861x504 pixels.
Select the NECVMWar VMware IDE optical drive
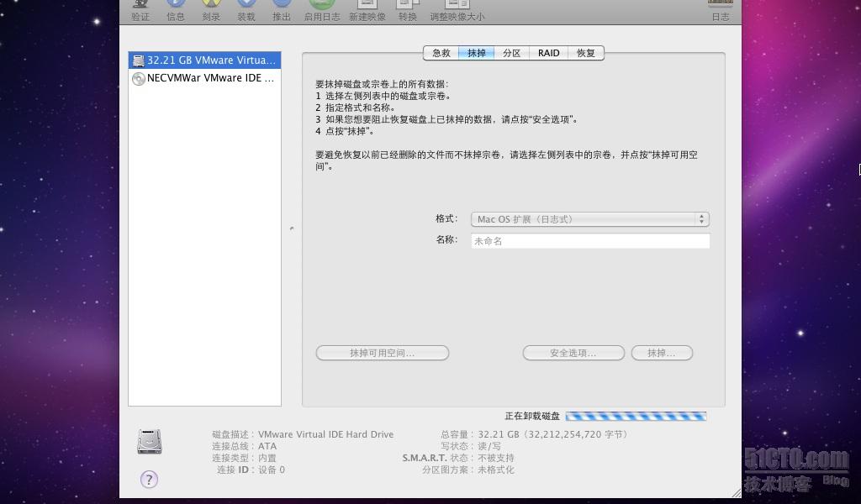[205, 78]
